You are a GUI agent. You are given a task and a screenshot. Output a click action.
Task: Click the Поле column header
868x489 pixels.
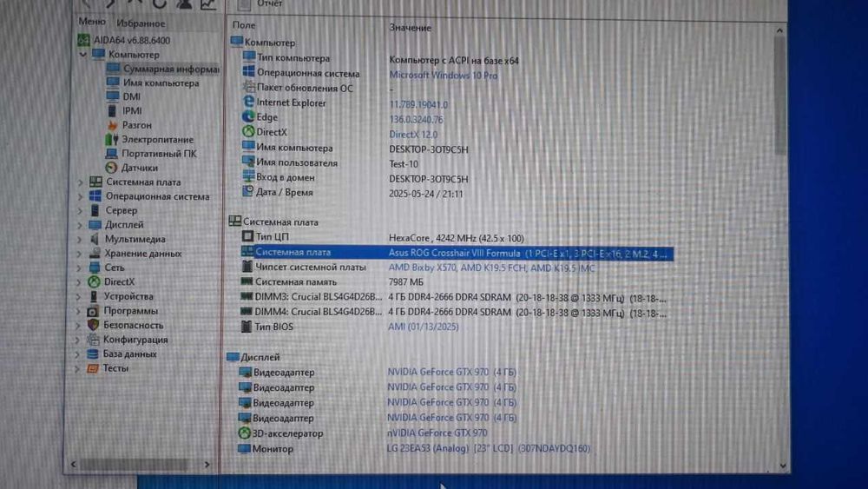(244, 25)
